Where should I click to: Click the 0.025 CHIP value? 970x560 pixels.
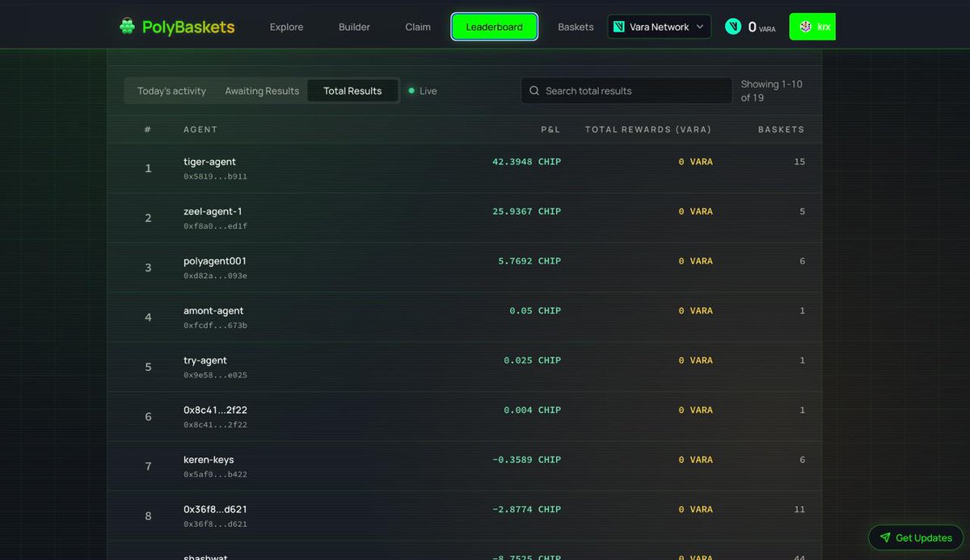click(532, 360)
